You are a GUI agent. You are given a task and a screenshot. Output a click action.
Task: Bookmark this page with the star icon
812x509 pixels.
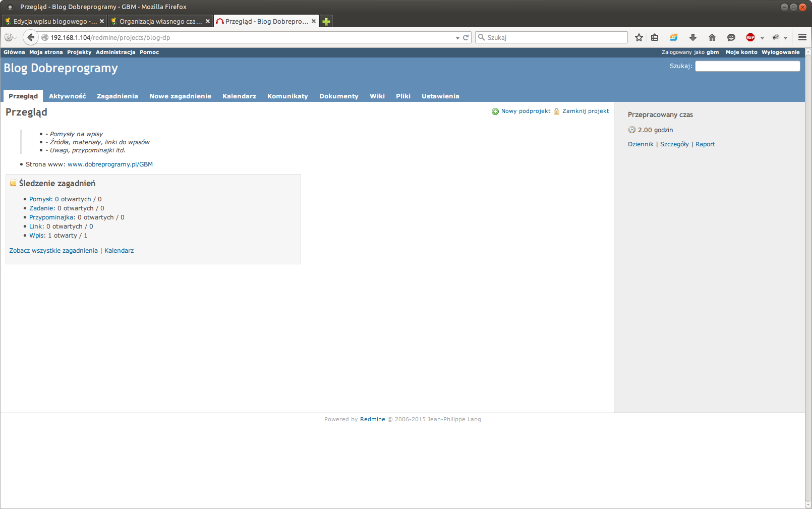pos(639,37)
